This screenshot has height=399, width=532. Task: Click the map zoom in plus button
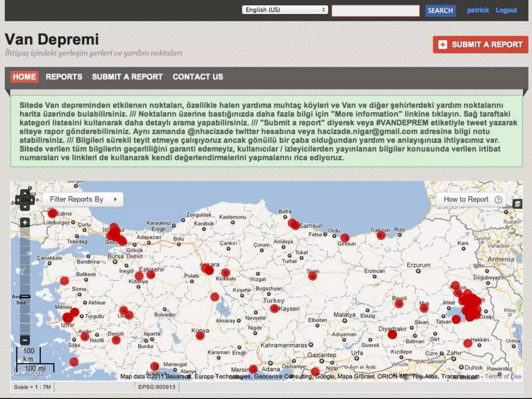[25, 223]
